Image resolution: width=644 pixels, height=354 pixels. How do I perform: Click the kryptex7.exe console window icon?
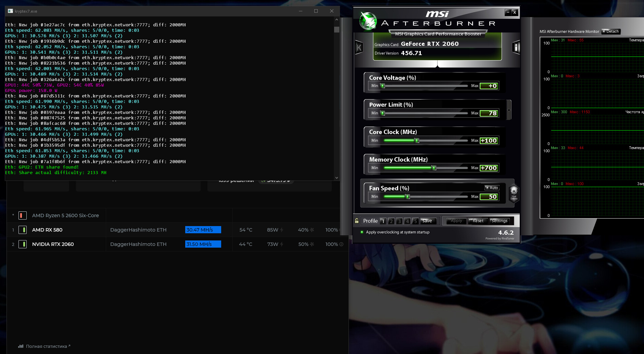pyautogui.click(x=10, y=11)
